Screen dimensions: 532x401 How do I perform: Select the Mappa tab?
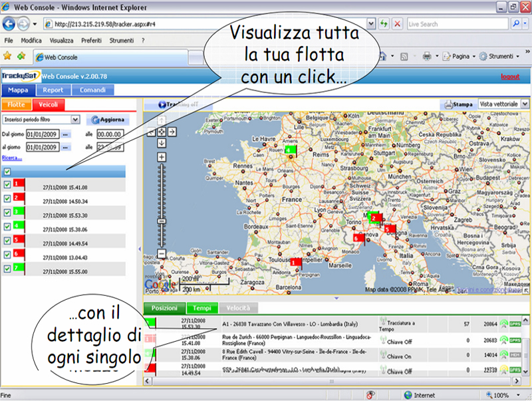tap(18, 90)
